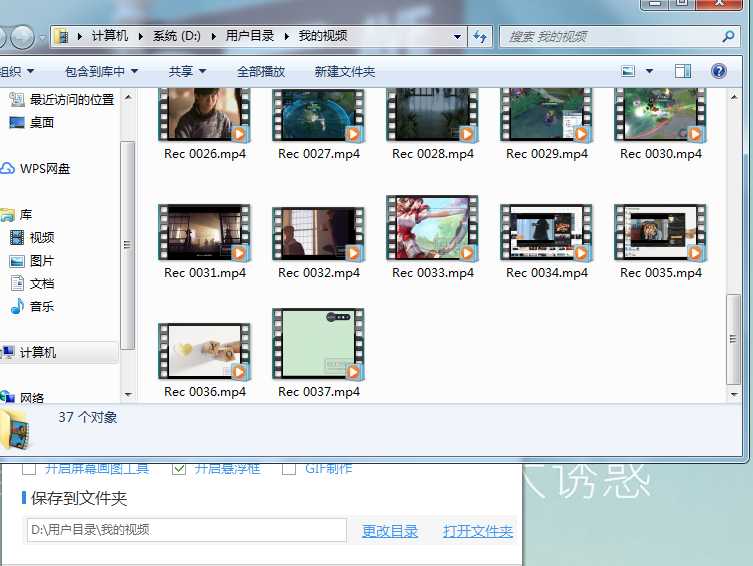Select the Rec 0032.mp4 video file icon
Viewport: 753px width, 566px height.
click(318, 234)
